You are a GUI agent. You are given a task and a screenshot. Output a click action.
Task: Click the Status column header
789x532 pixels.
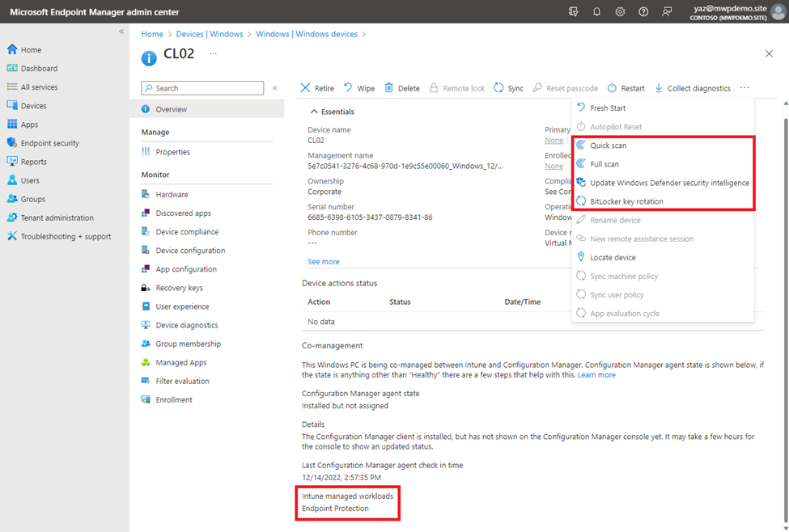coord(400,302)
